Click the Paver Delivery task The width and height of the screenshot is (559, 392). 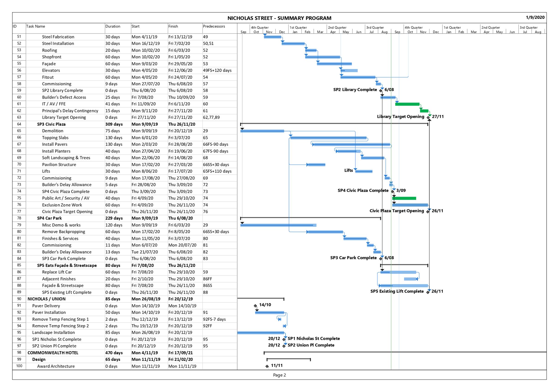46,306
